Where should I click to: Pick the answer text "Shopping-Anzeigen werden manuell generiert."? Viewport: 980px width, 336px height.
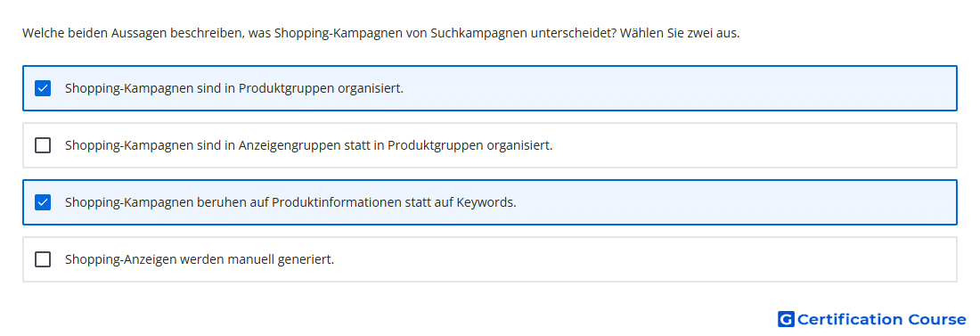pyautogui.click(x=200, y=259)
